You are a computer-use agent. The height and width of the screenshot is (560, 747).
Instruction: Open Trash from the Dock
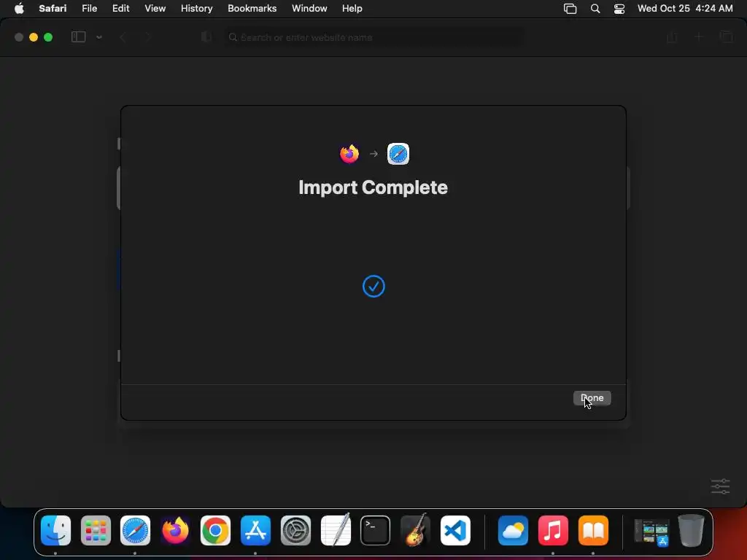pos(691,530)
